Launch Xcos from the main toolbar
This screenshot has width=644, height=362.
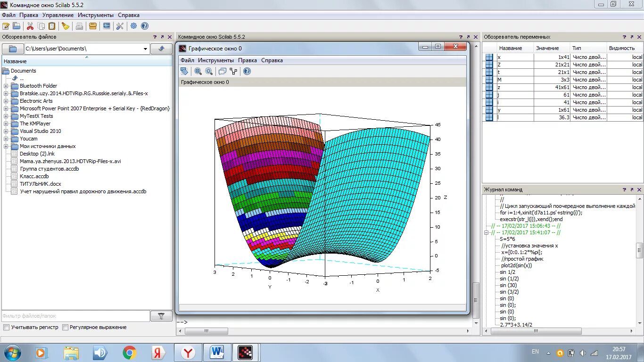(107, 26)
